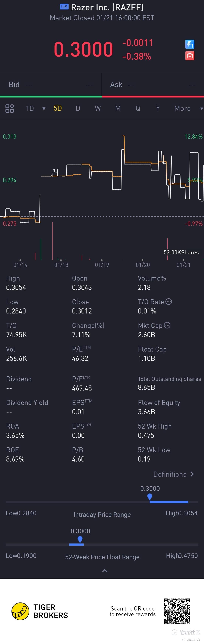Image resolution: width=204 pixels, height=644 pixels.
Task: Tap the Intraday Price Range slider marker
Action: click(150, 497)
